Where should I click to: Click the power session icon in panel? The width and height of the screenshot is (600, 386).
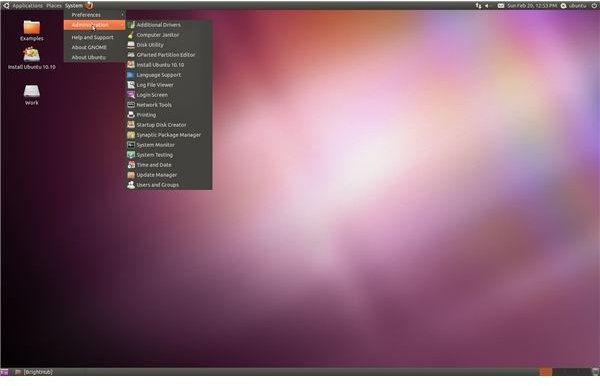pos(595,6)
